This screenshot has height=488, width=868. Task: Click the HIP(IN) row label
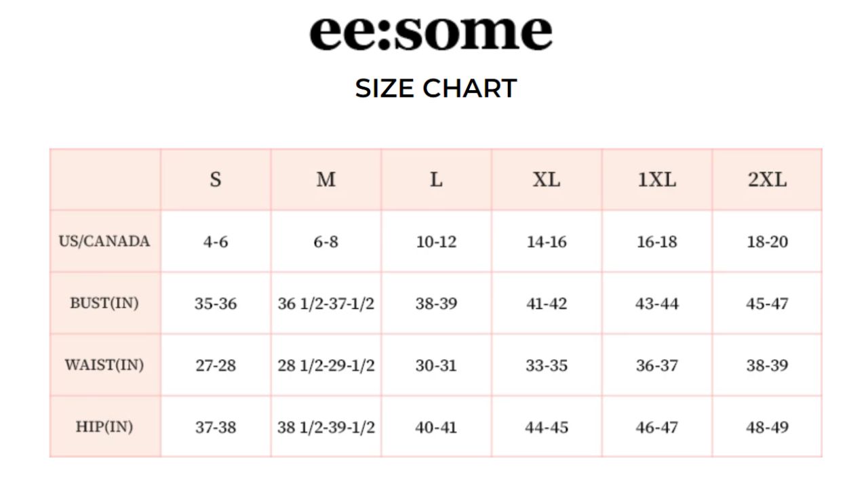point(104,427)
